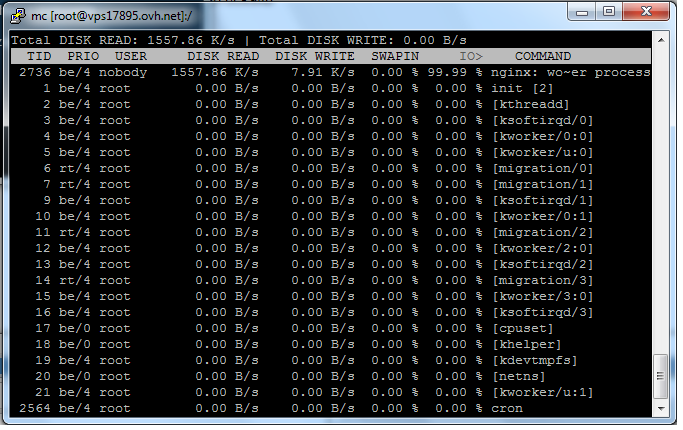Viewport: 683px width, 430px height.
Task: Select the [khelper] command
Action: 526,345
